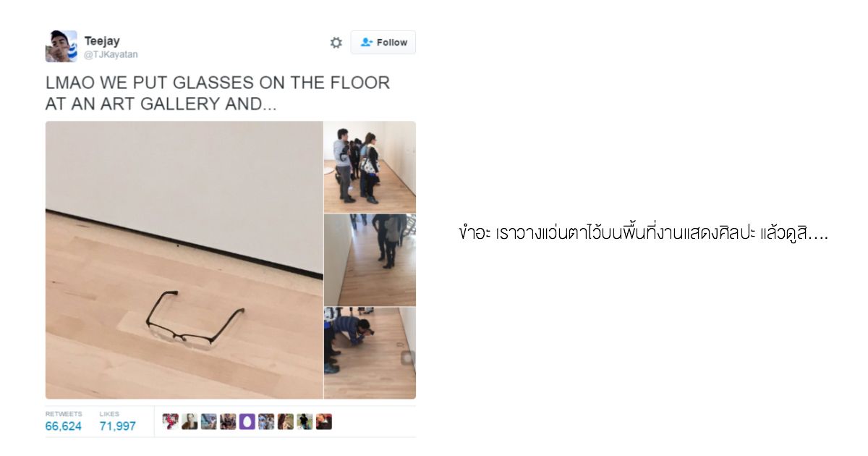View bottom photo of man crouching with camera
This screenshot has height=456, width=868.
pyautogui.click(x=370, y=352)
